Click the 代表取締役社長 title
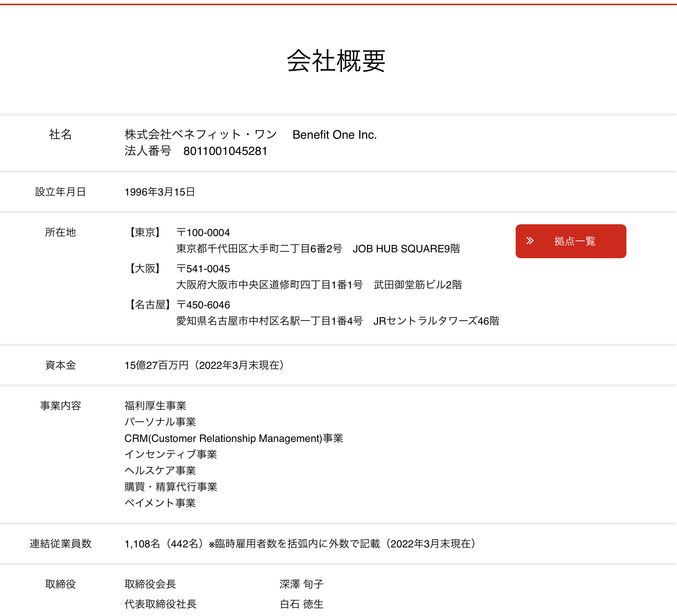The width and height of the screenshot is (677, 616). click(x=161, y=604)
